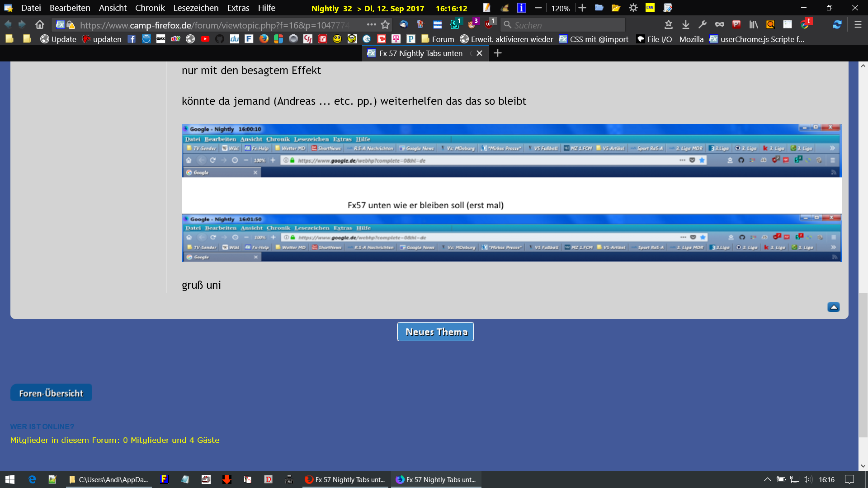This screenshot has width=868, height=488.
Task: Bookmark this page with the star icon
Action: [x=385, y=25]
